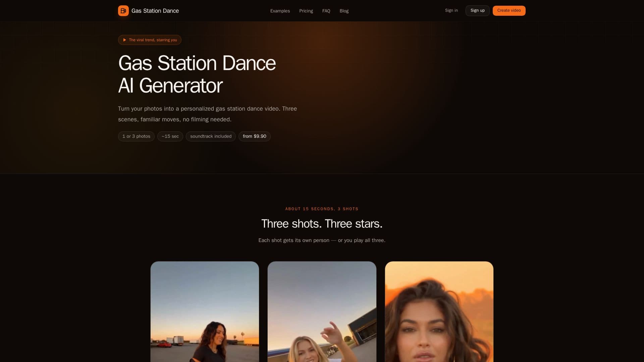644x362 pixels.
Task: Click the '1 or 3 photos' pill
Action: coord(136,136)
